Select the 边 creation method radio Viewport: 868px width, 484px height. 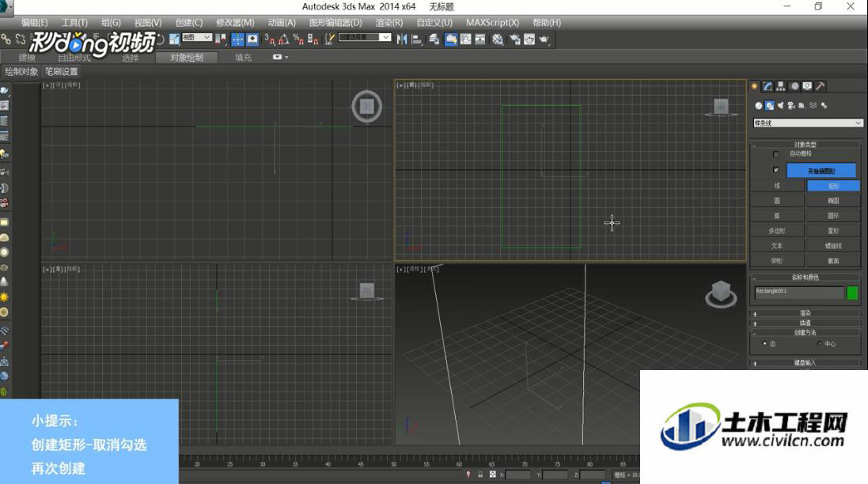[x=764, y=343]
